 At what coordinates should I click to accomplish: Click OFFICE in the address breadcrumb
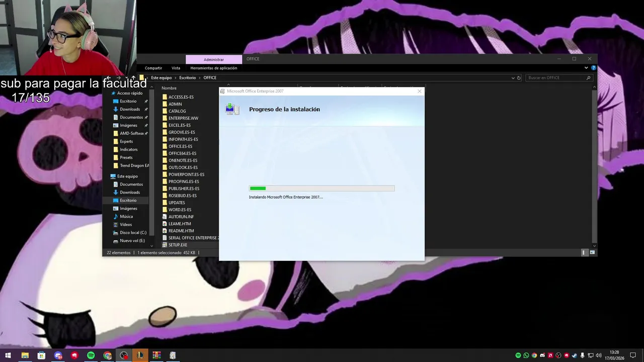pos(210,78)
